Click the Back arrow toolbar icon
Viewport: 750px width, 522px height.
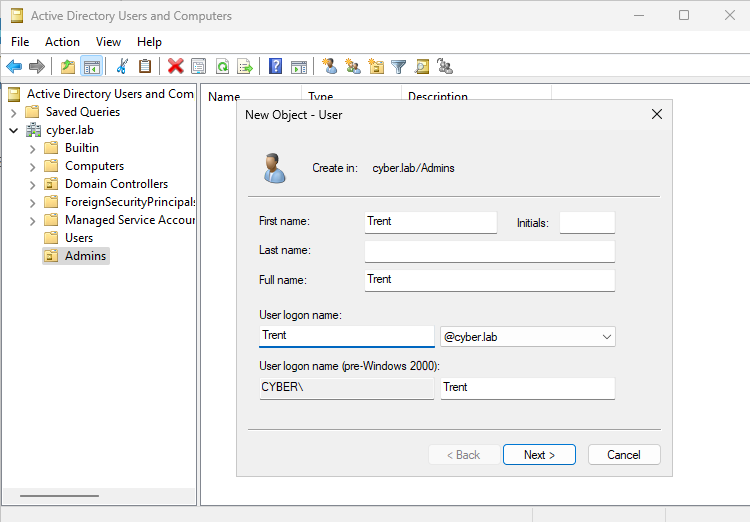coord(14,67)
